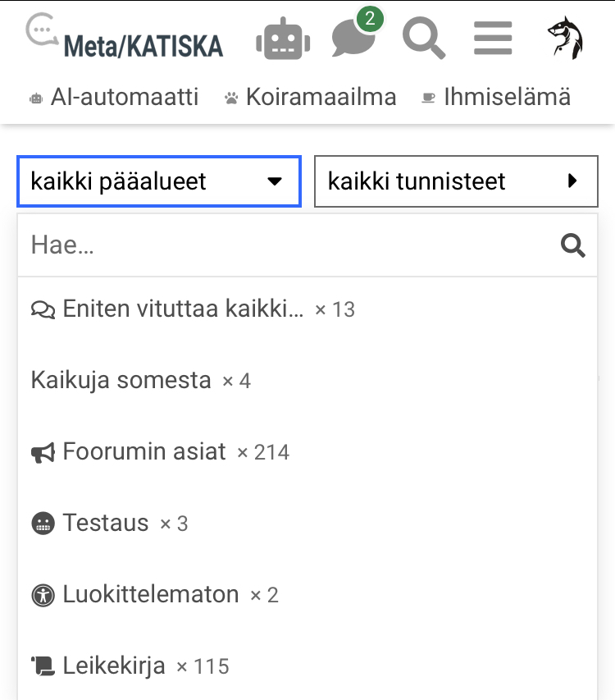Open the search magnifier in header
615x700 pixels.
click(424, 39)
